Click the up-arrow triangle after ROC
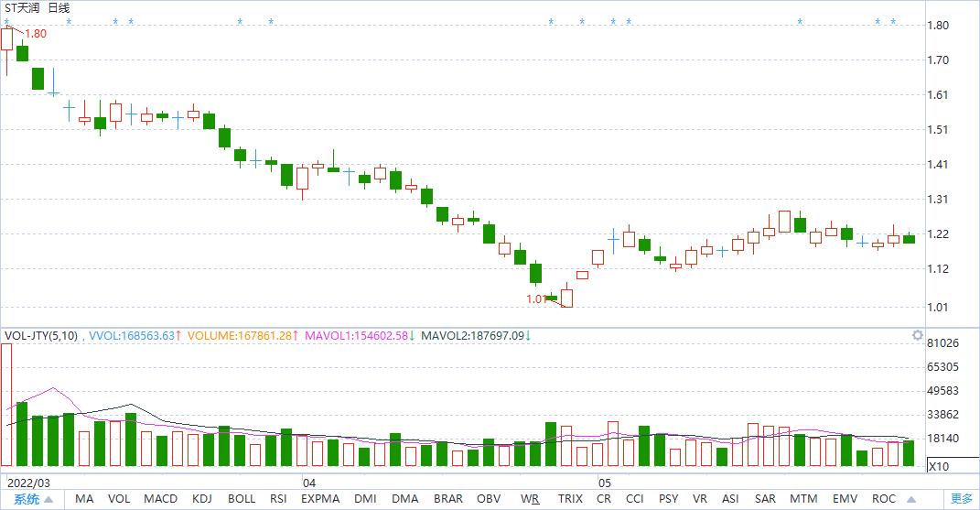 (911, 499)
